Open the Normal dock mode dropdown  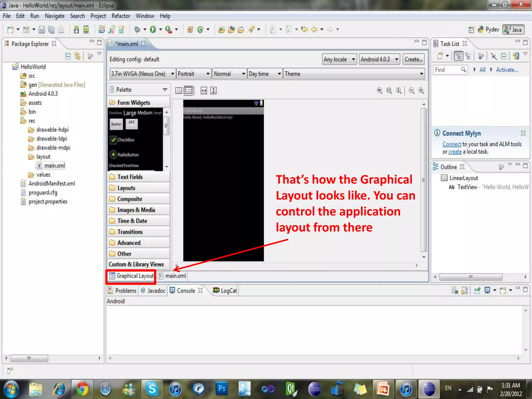coord(230,74)
